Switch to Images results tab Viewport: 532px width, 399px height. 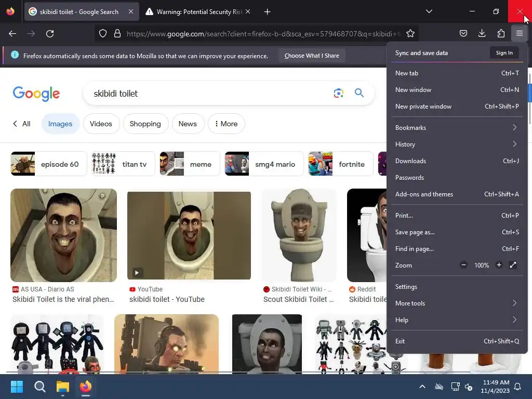tap(60, 124)
